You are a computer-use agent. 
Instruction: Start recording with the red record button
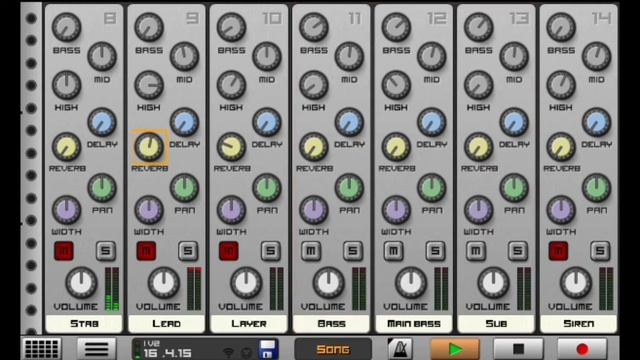582,349
